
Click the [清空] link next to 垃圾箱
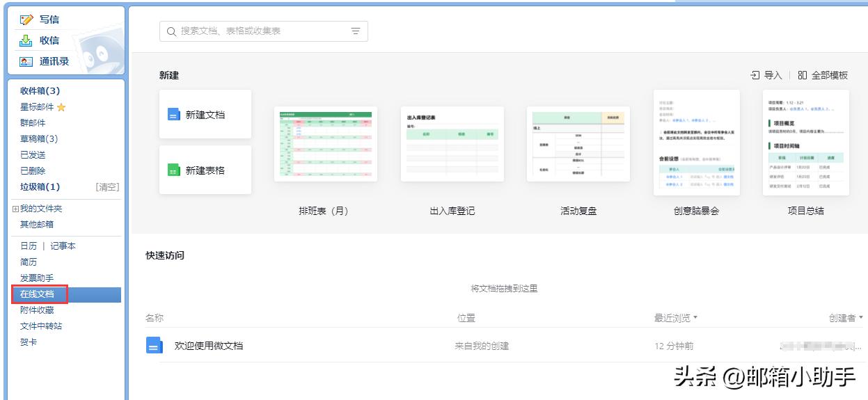click(107, 187)
